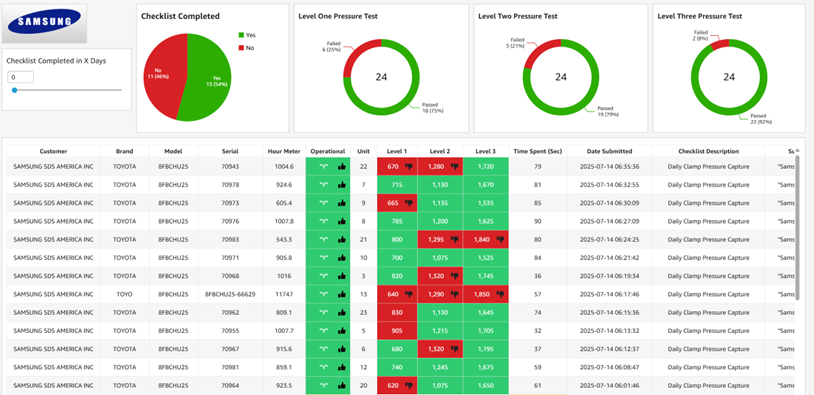
Task: Click the red Level 1 cell 905
Action: 397,331
